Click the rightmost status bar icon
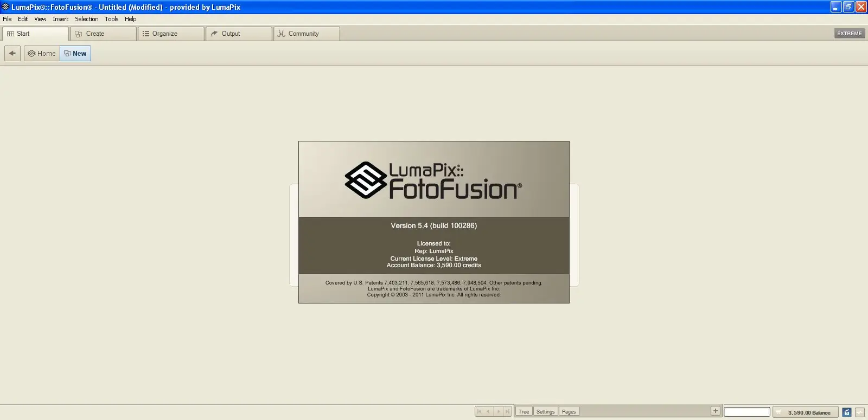The height and width of the screenshot is (420, 868). tap(860, 412)
